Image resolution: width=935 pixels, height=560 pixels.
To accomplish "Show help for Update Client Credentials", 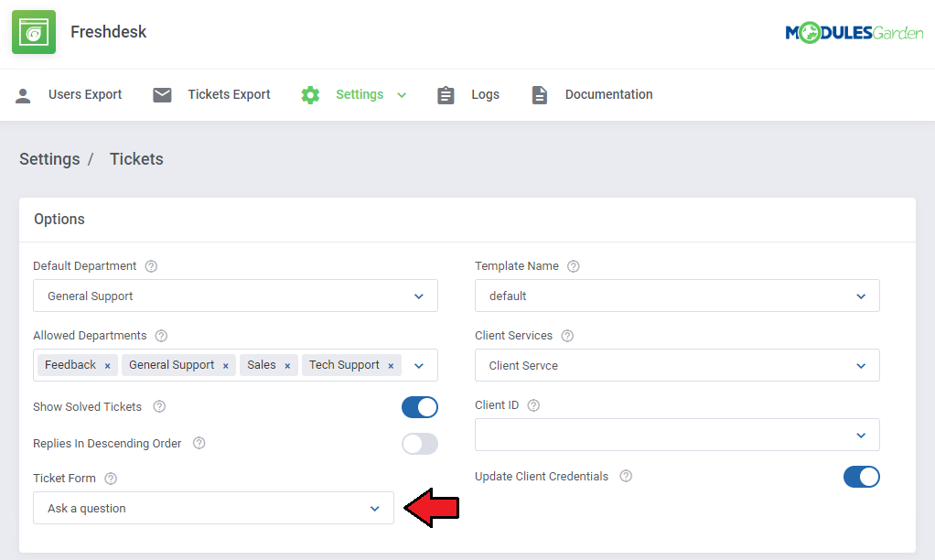I will coord(626,476).
